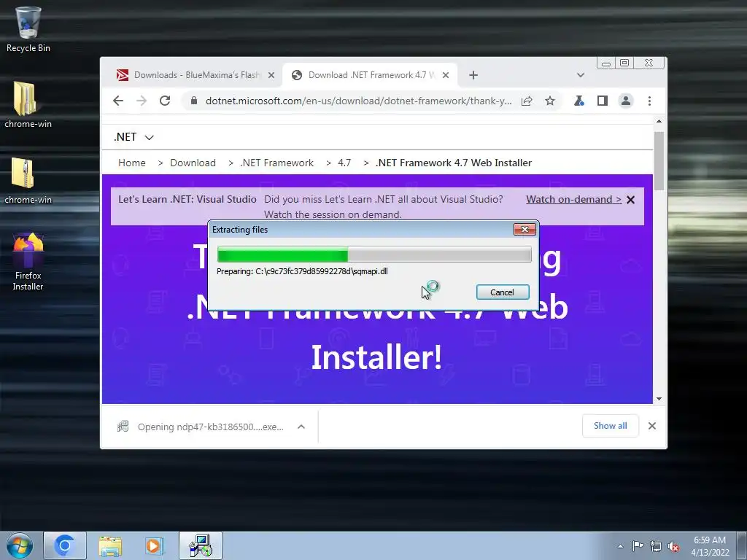Select the upper chrome-win folder on the desktop
Screen dimensions: 747x560
click(x=28, y=105)
